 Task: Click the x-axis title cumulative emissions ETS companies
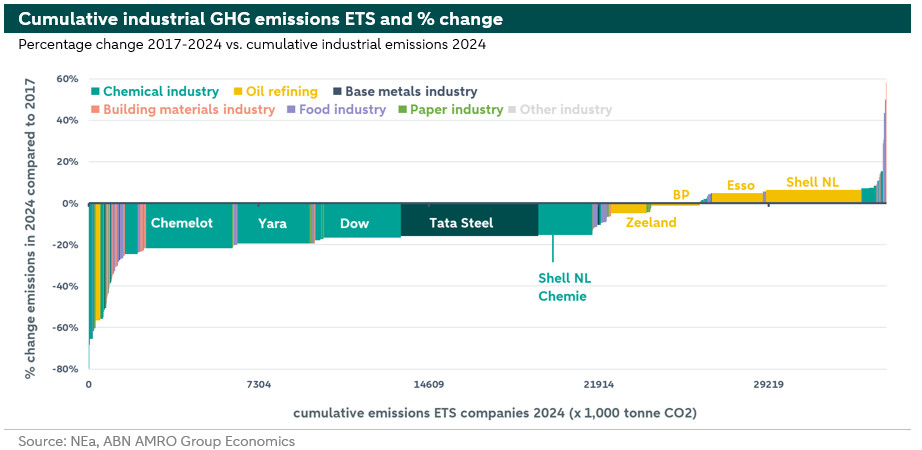click(495, 414)
